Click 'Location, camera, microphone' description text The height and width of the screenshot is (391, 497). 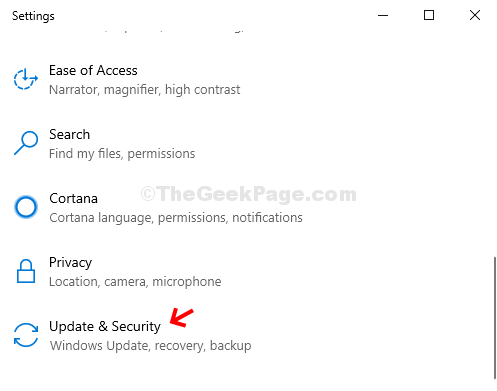[135, 282]
